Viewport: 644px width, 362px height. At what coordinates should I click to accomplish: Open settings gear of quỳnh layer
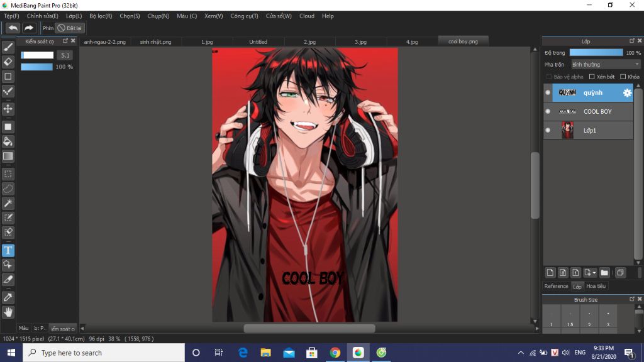pos(627,93)
